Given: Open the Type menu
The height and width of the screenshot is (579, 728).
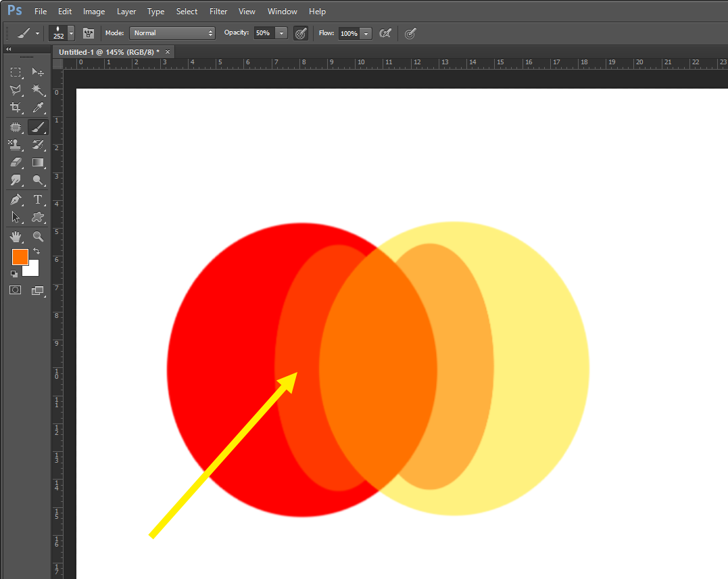Looking at the screenshot, I should coord(155,11).
